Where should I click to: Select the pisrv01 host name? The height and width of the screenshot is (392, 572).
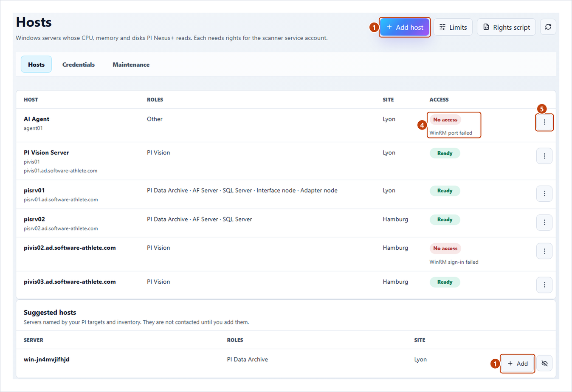[34, 190]
